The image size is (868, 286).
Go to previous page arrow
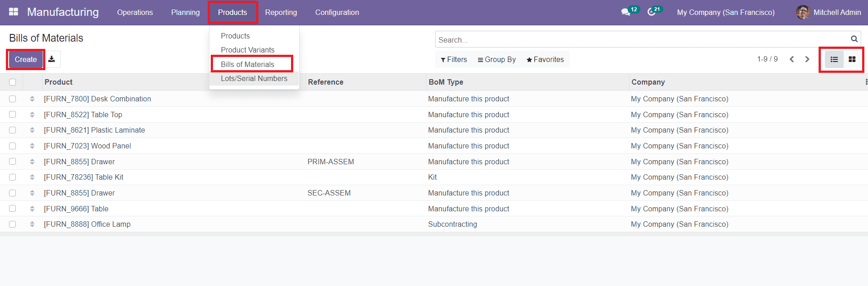(x=792, y=59)
